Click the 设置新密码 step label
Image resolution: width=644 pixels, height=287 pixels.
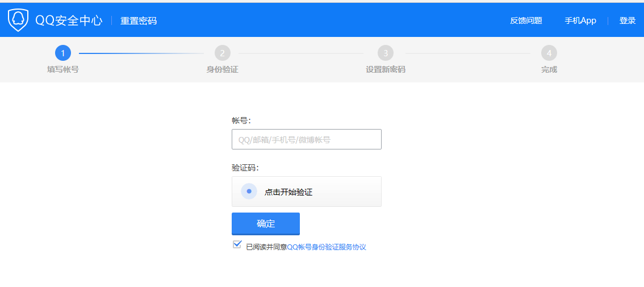[386, 69]
